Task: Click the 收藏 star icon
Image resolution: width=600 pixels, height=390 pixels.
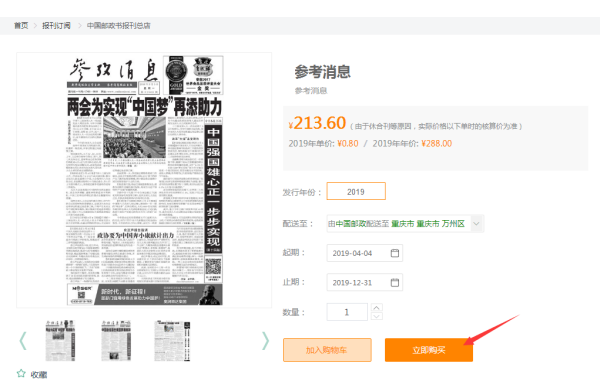Action: 21,374
